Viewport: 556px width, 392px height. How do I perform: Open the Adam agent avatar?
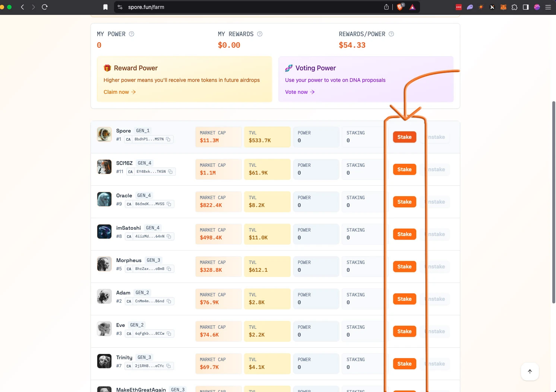(104, 296)
